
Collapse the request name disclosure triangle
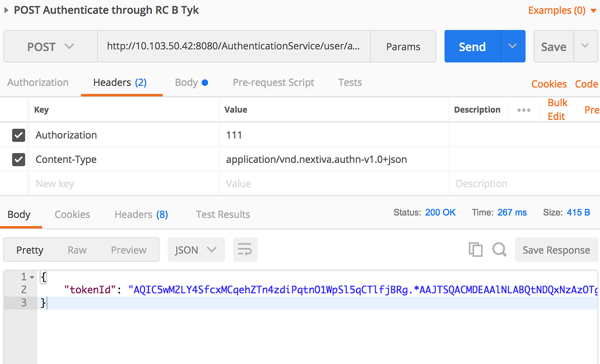[6, 10]
